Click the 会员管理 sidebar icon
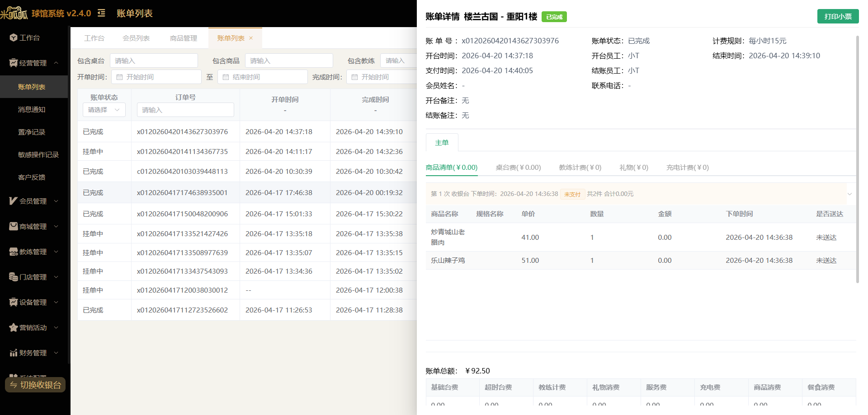Image resolution: width=868 pixels, height=415 pixels. [13, 201]
